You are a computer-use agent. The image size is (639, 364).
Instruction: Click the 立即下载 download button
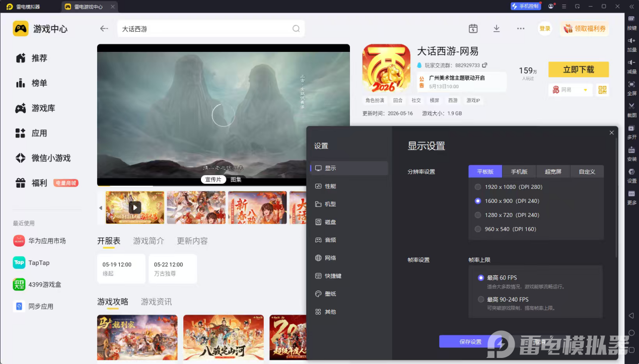(579, 69)
